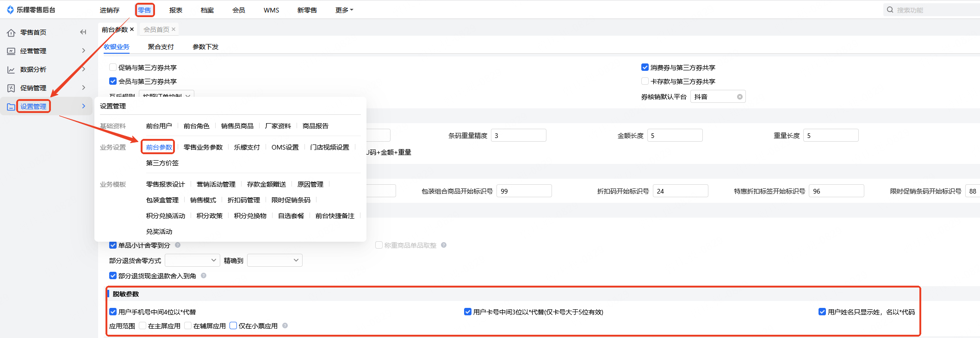Click help icon beside 部分退货现金退款舍入到角
Viewport: 980px width, 338px height.
click(204, 275)
